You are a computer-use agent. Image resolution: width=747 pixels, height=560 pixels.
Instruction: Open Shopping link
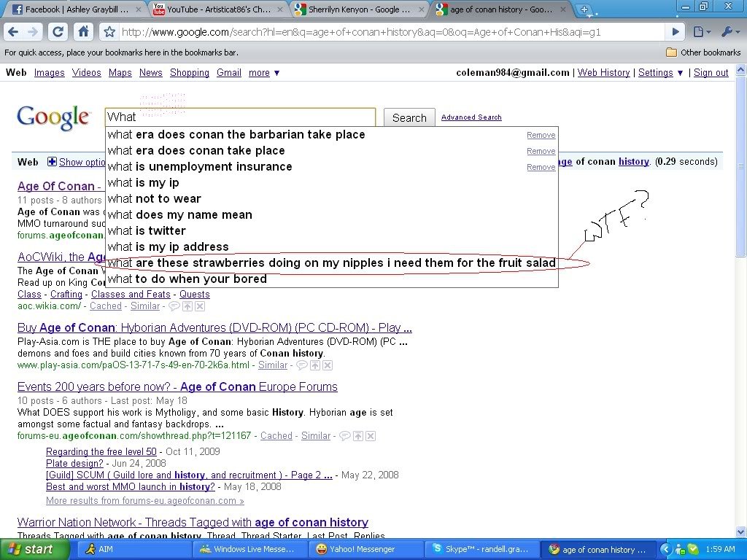pos(190,72)
